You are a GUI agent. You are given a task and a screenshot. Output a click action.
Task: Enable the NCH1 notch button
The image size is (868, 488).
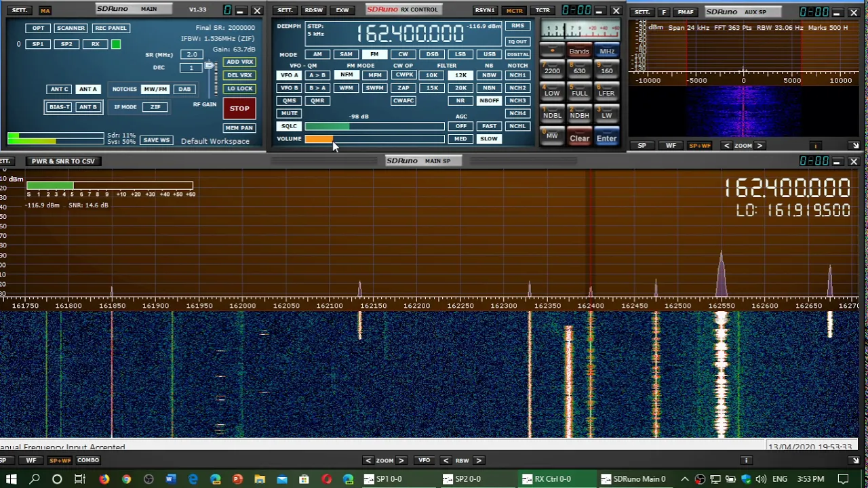click(517, 75)
